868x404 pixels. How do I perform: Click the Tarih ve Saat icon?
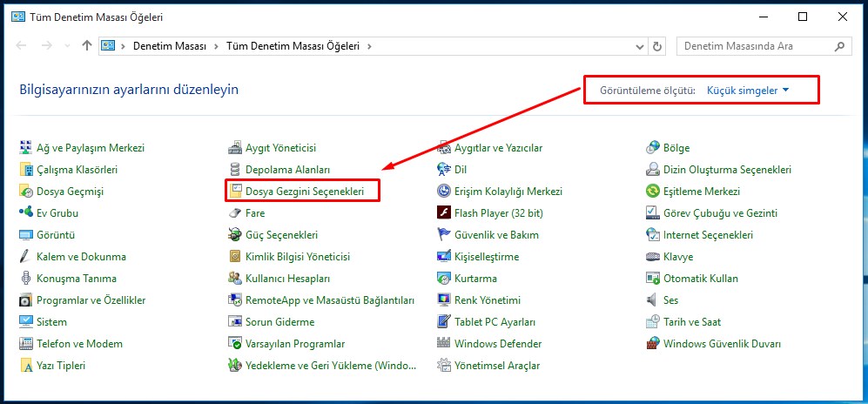point(653,322)
